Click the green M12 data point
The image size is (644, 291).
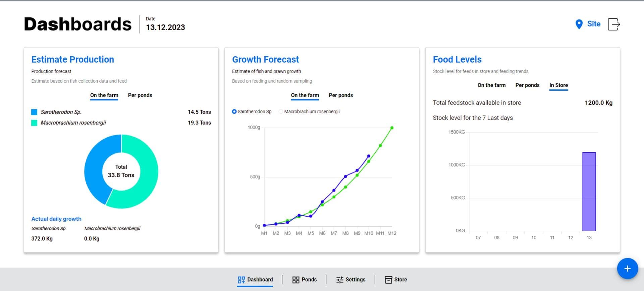point(391,128)
